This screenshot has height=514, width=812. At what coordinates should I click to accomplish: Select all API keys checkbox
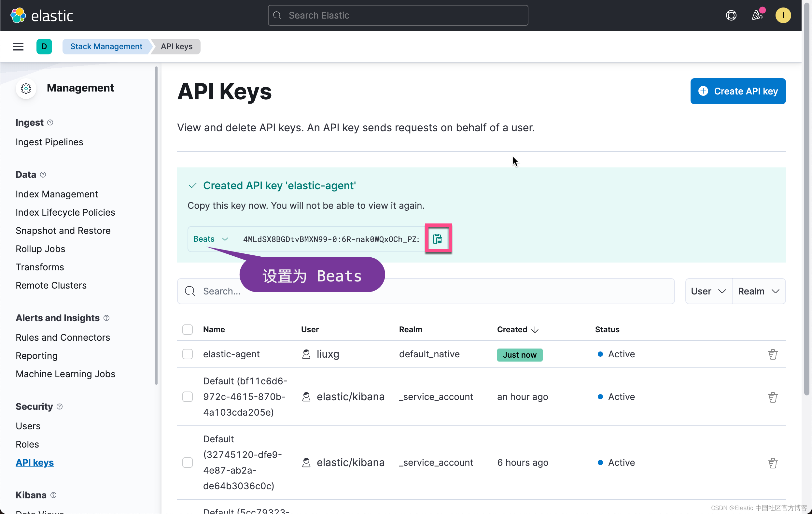188,330
